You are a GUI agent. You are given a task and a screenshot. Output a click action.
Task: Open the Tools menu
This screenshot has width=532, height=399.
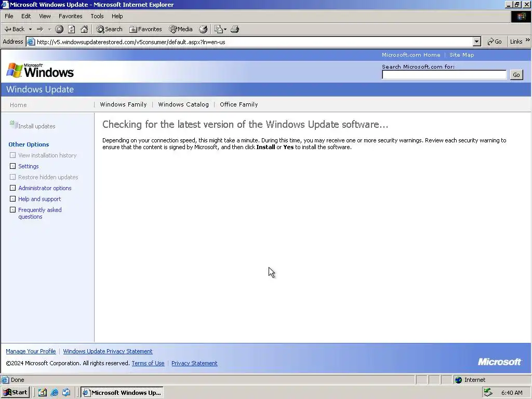97,16
